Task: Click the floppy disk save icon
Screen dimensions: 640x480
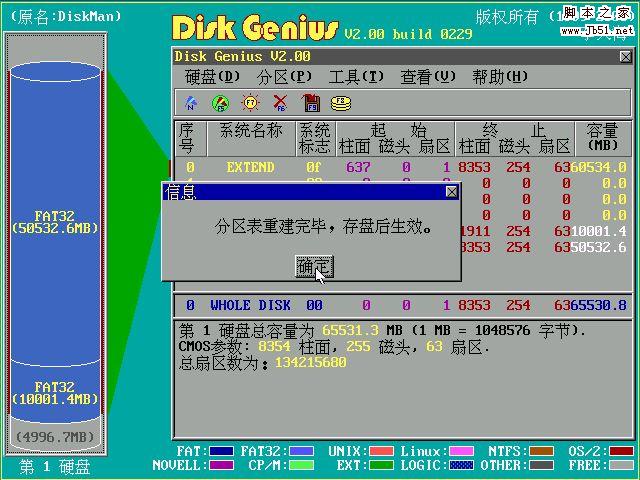Action: (x=310, y=103)
